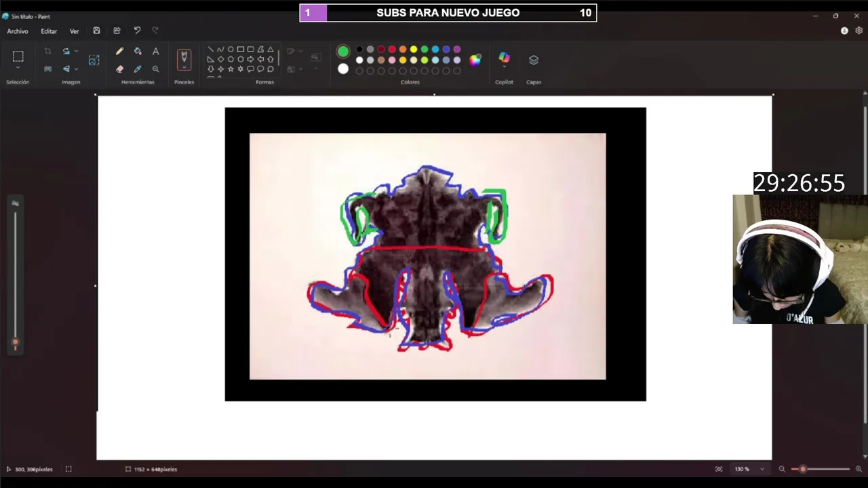Pick the yellow color swatch
The image size is (868, 488).
coord(414,49)
